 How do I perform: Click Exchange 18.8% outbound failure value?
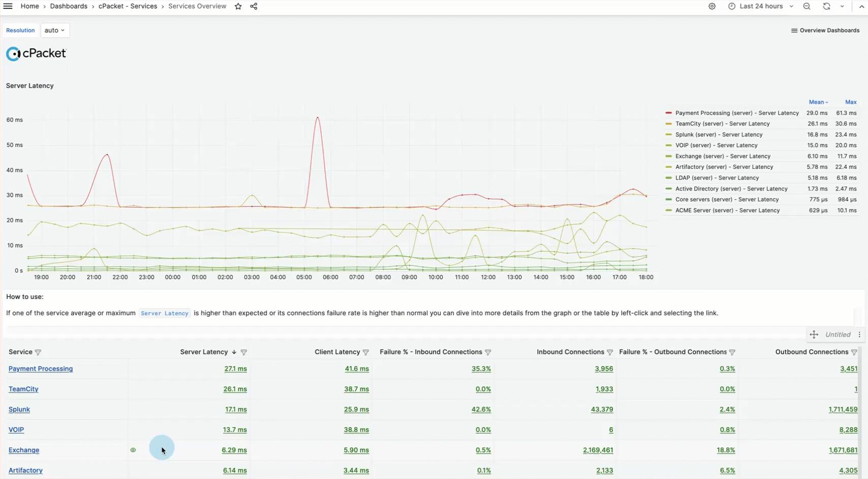coord(726,450)
